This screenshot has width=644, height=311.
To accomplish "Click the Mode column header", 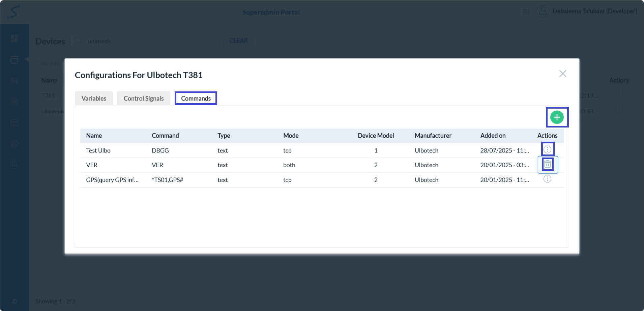I will point(291,136).
